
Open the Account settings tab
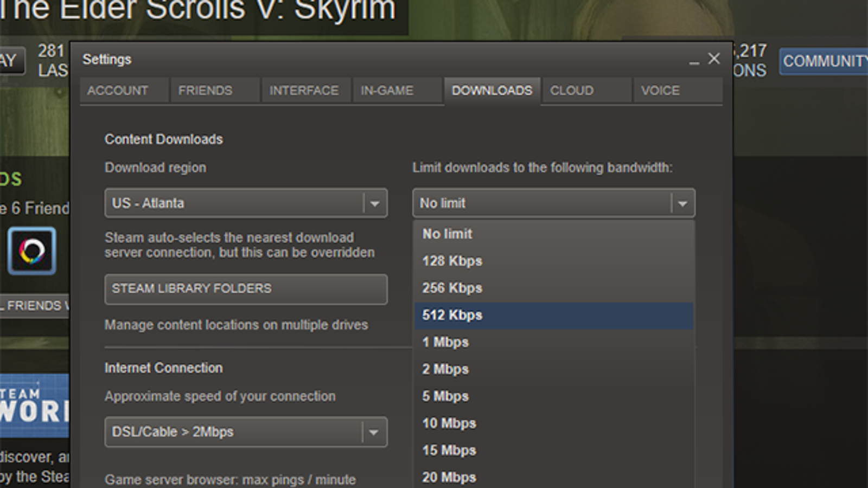click(124, 91)
